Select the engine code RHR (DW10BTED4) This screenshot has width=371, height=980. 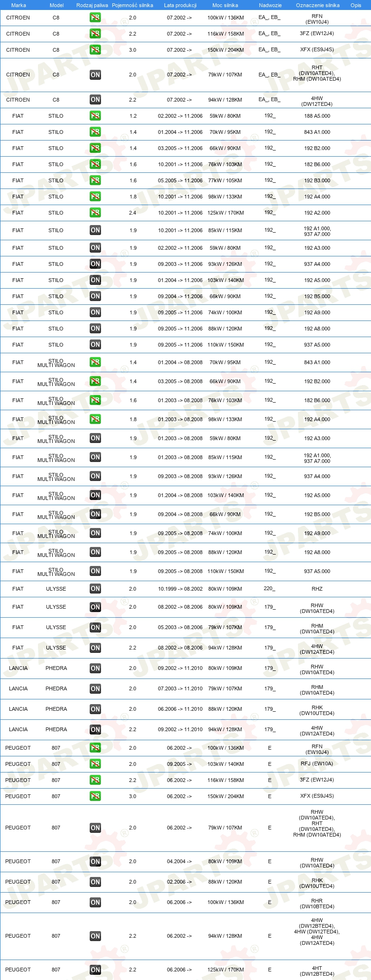[317, 903]
